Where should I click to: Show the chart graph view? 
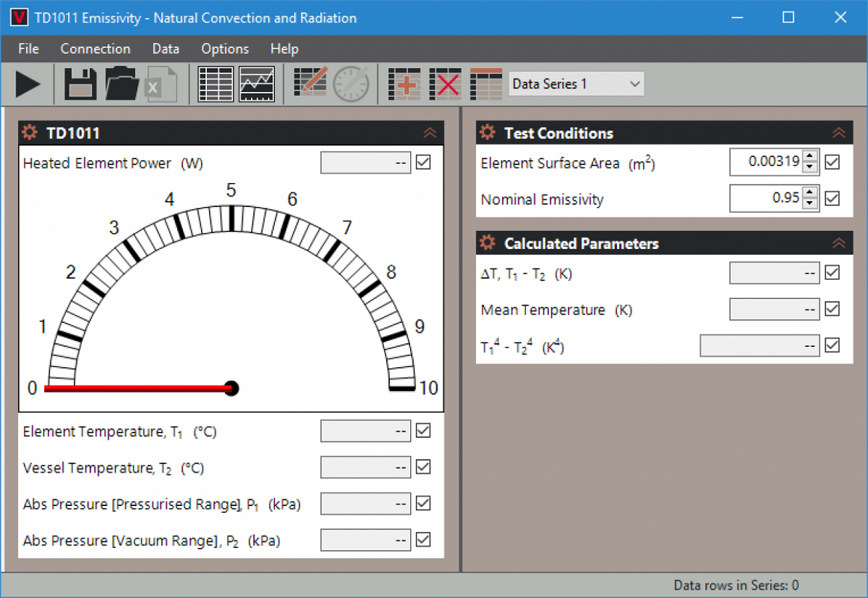[x=257, y=84]
